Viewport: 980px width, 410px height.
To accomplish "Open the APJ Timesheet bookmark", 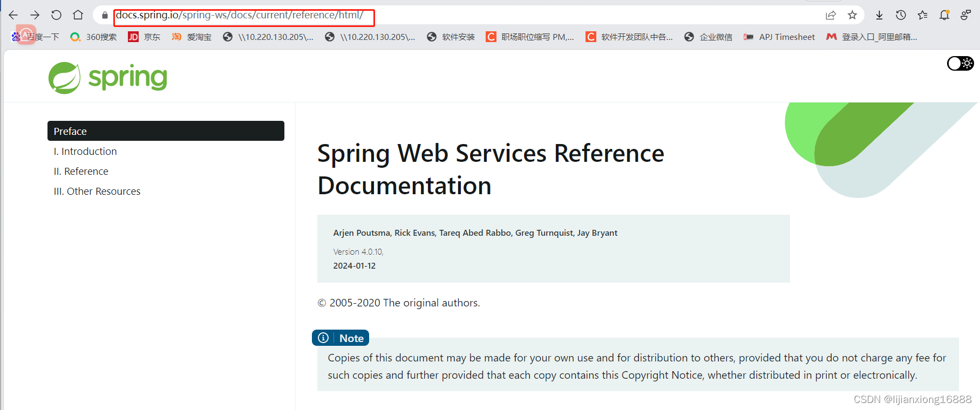I will pos(779,37).
